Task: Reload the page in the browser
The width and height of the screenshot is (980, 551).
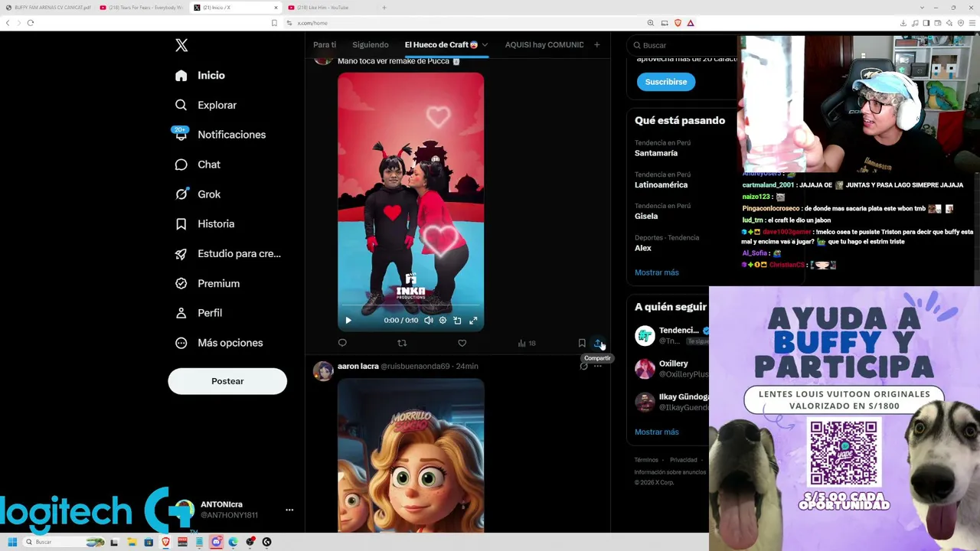Action: [x=31, y=23]
